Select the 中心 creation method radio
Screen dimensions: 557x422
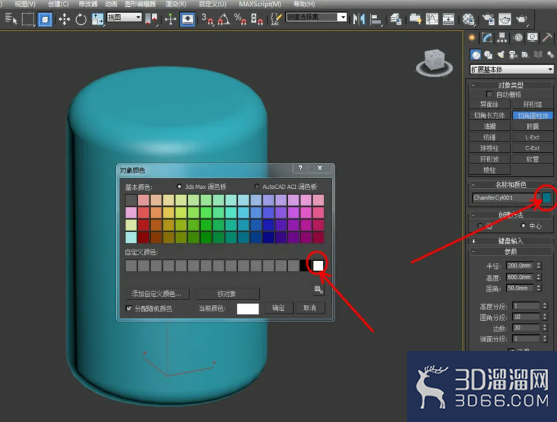[523, 226]
